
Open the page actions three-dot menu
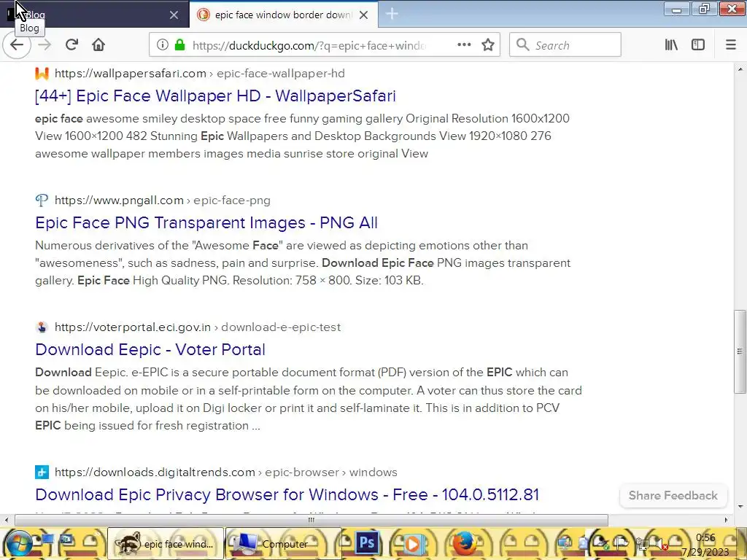(x=464, y=44)
